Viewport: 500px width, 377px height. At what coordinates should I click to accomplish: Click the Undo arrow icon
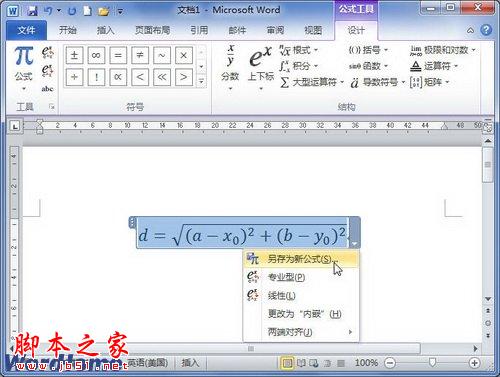pos(48,11)
